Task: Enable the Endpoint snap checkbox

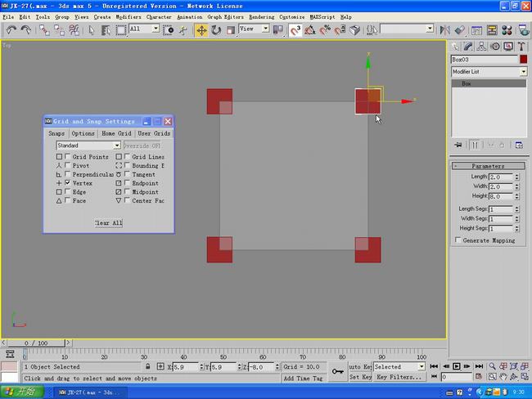Action: coord(127,182)
